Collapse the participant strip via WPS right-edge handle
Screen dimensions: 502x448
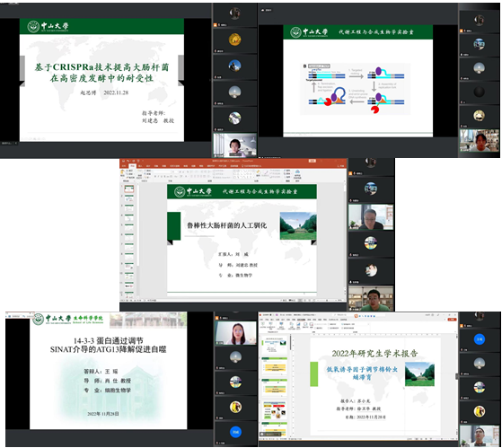(x=457, y=376)
